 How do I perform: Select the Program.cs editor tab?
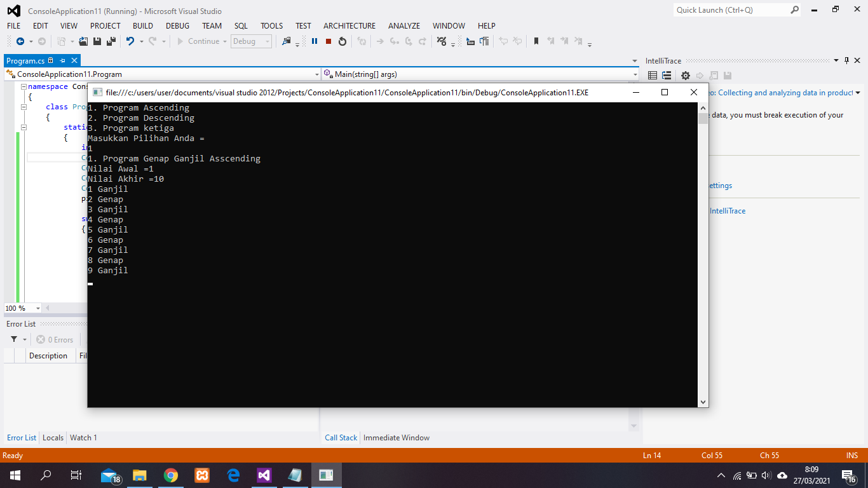pos(25,61)
